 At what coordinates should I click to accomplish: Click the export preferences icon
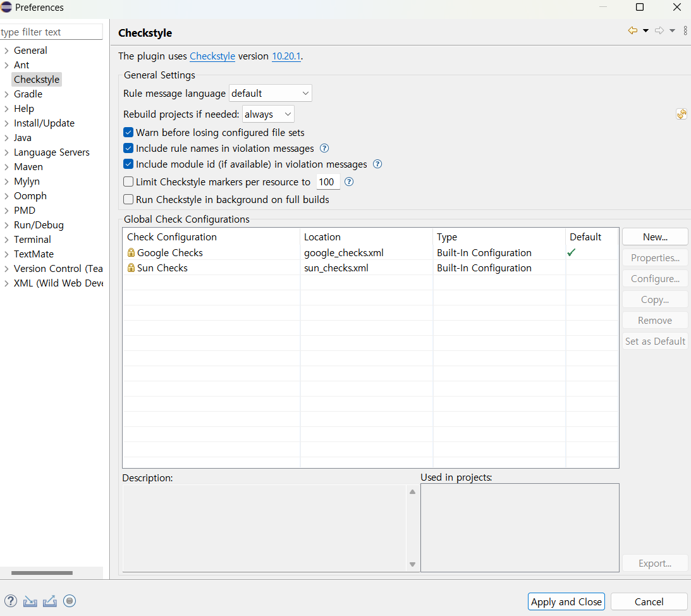click(50, 601)
